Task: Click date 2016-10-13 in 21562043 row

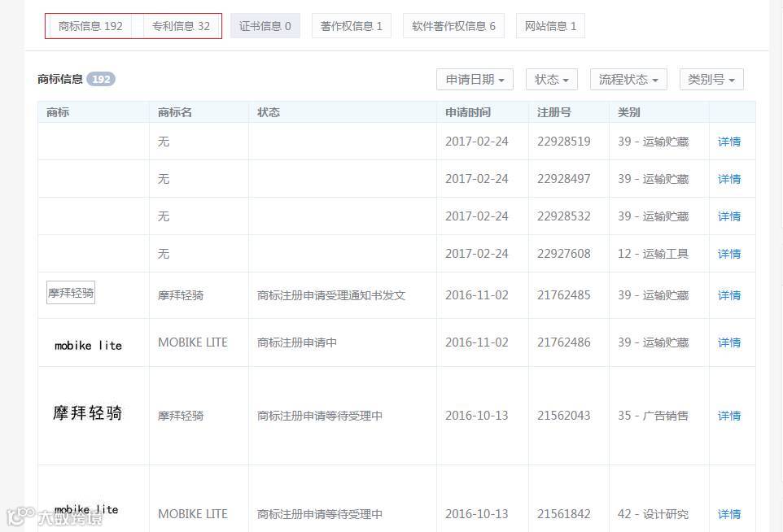Action: (477, 416)
